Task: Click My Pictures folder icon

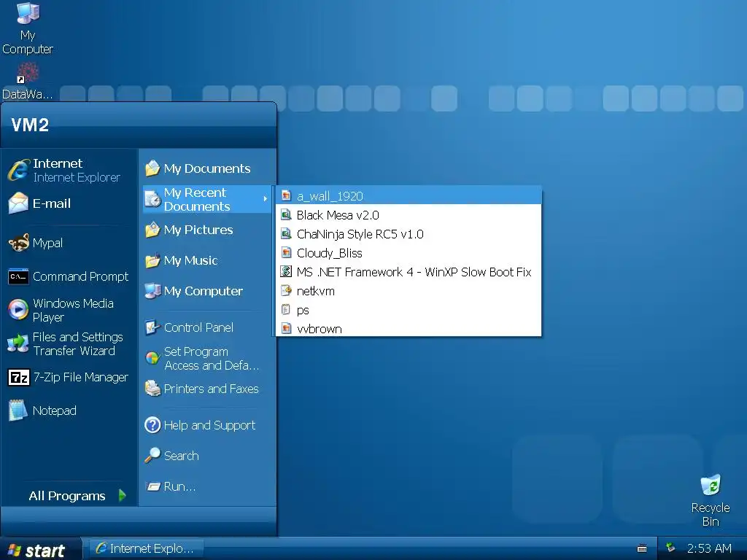Action: point(152,230)
